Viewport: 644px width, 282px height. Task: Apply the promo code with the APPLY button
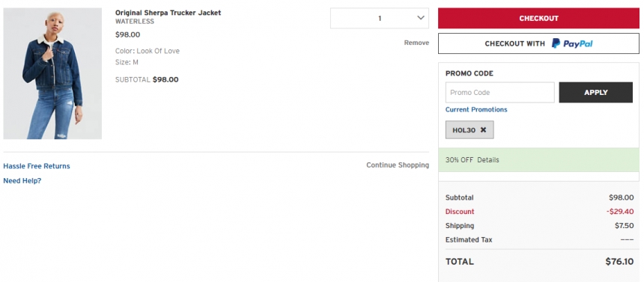click(x=595, y=92)
